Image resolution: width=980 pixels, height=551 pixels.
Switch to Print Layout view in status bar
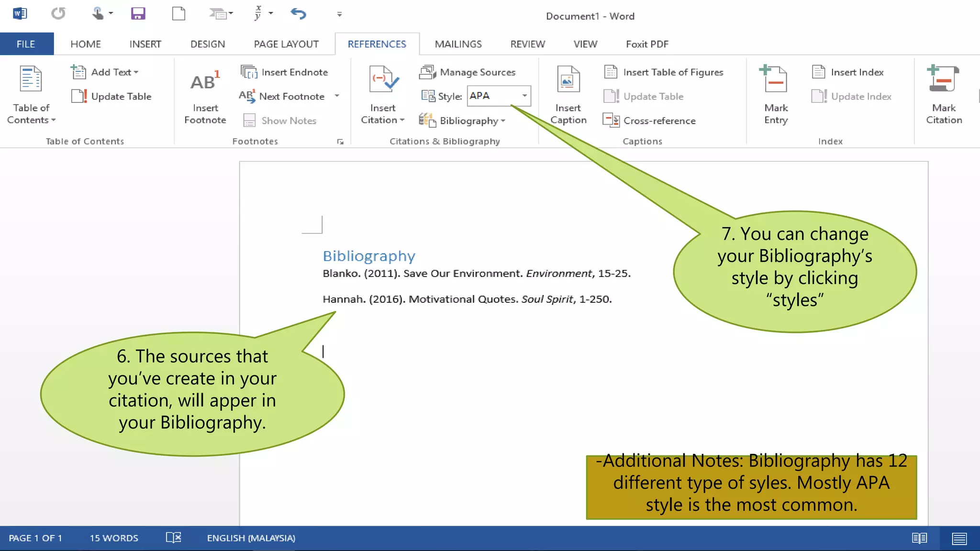coord(959,538)
